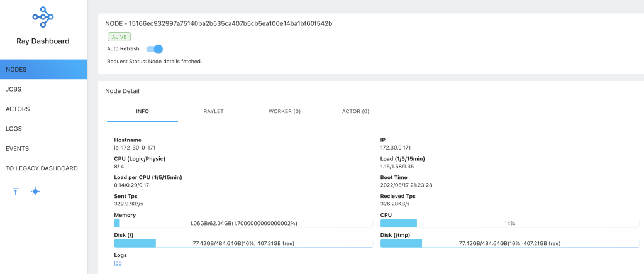
Task: Click the Memory usage progress bar
Action: (x=243, y=223)
